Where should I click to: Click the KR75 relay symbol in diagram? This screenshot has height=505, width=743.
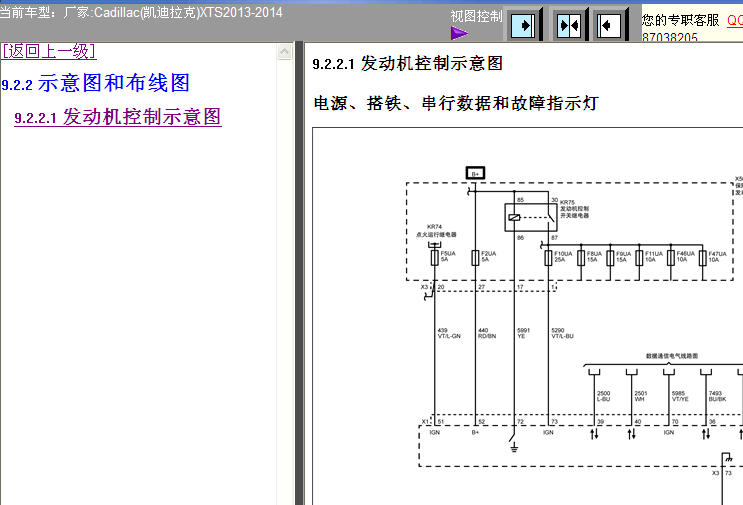point(514,217)
